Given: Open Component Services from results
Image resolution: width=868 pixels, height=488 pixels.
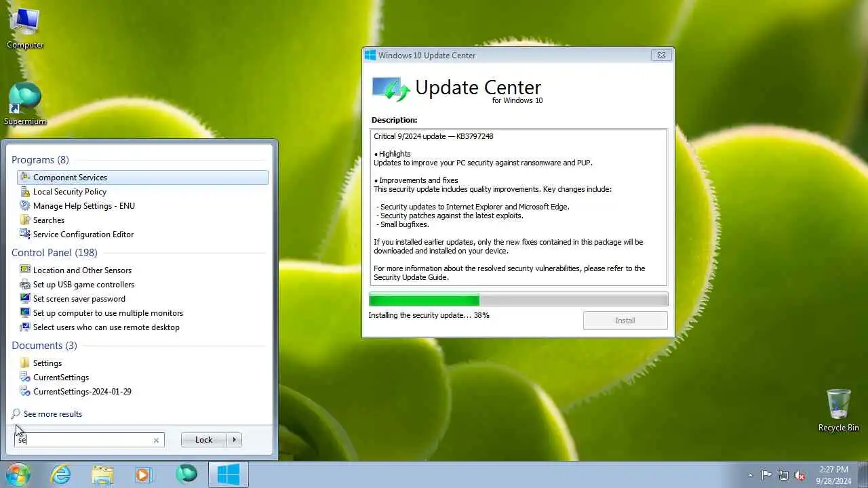Looking at the screenshot, I should (142, 178).
